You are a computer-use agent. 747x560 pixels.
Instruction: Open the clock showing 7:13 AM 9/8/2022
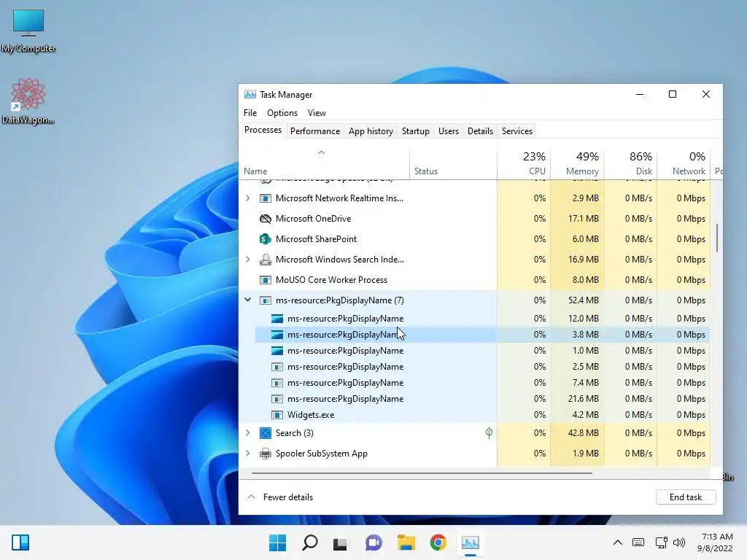tap(715, 542)
